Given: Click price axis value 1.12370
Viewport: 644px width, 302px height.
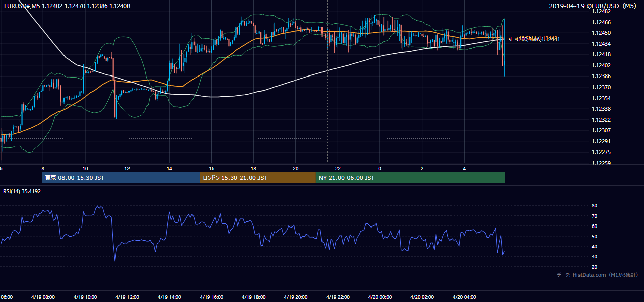Looking at the screenshot, I should (x=602, y=87).
